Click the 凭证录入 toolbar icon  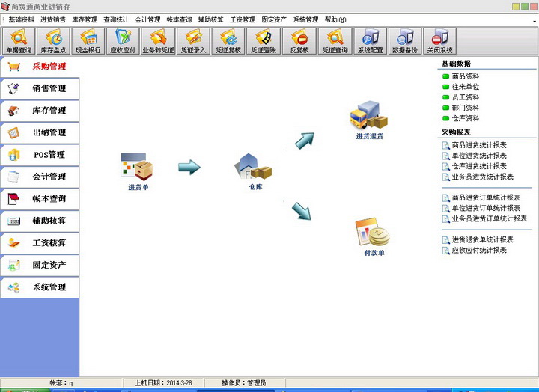click(x=193, y=41)
